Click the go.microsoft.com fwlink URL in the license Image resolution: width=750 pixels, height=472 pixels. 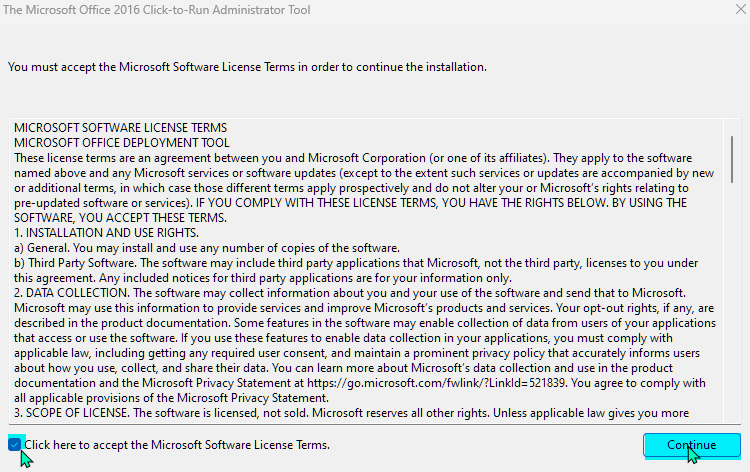tap(436, 383)
